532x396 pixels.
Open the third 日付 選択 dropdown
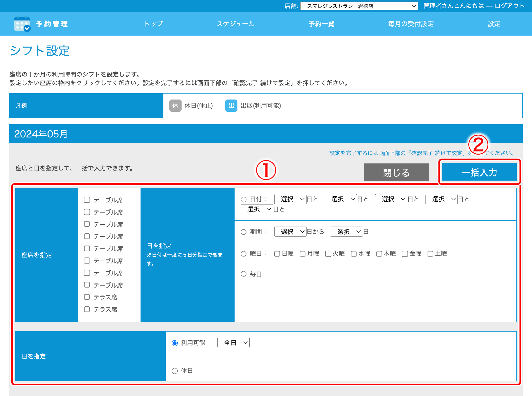(391, 199)
